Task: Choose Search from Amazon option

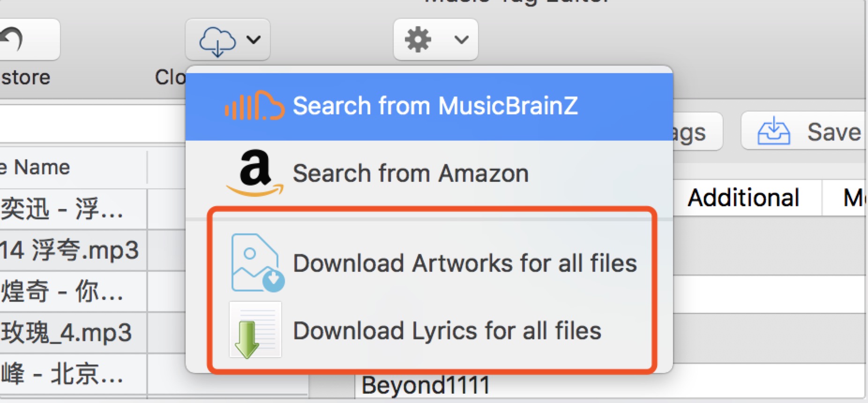Action: coord(429,173)
